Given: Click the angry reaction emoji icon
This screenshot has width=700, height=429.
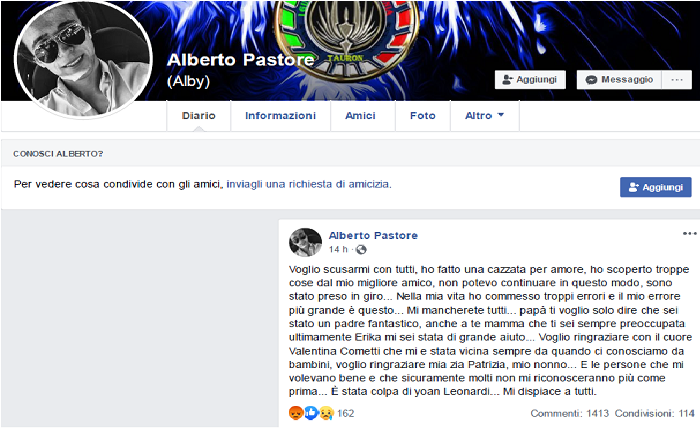Looking at the screenshot, I should click(x=296, y=413).
